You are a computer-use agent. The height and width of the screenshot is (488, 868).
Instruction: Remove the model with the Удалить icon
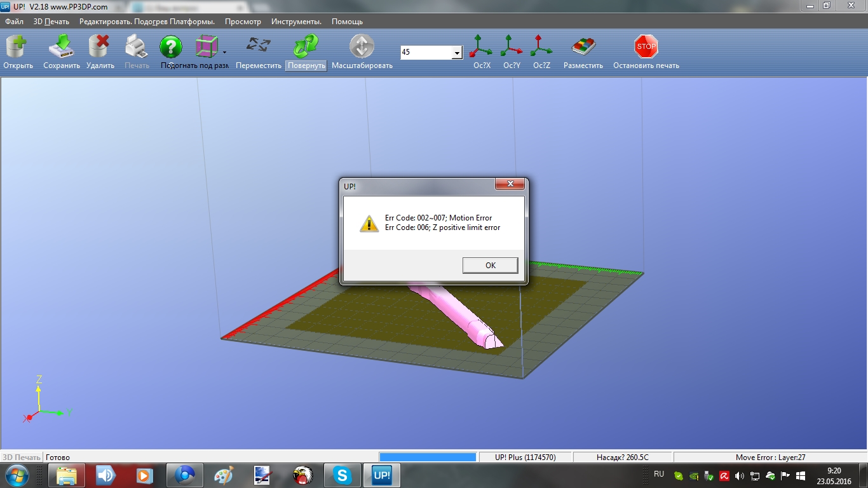point(99,47)
